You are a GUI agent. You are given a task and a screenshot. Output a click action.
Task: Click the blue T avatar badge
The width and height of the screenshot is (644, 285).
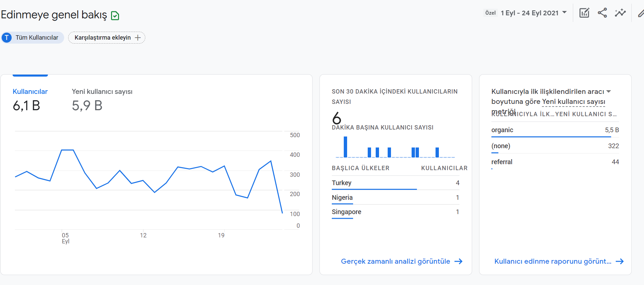point(7,38)
